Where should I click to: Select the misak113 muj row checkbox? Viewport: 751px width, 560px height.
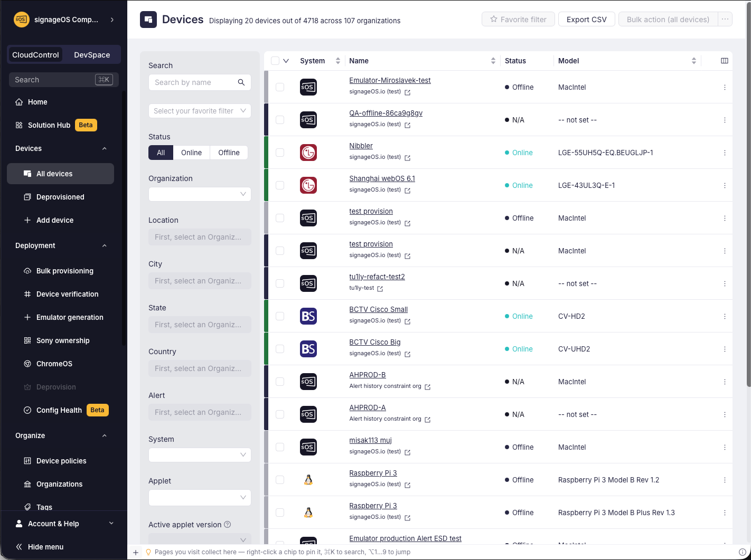[280, 447]
